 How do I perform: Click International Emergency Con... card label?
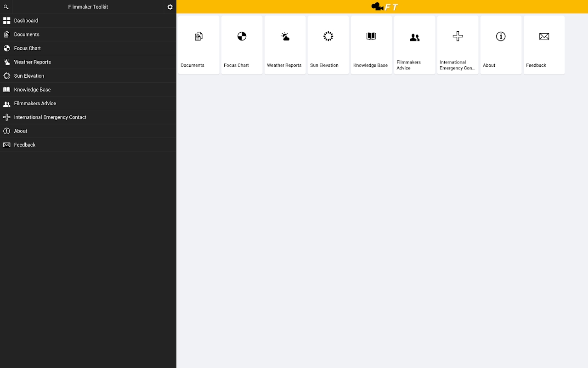[x=458, y=65]
